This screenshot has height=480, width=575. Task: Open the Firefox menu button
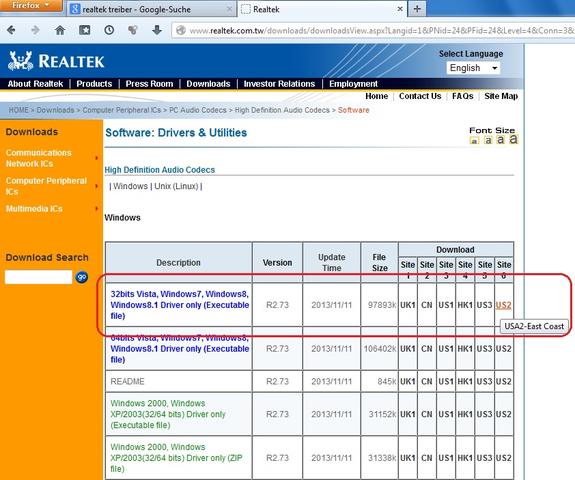click(31, 6)
